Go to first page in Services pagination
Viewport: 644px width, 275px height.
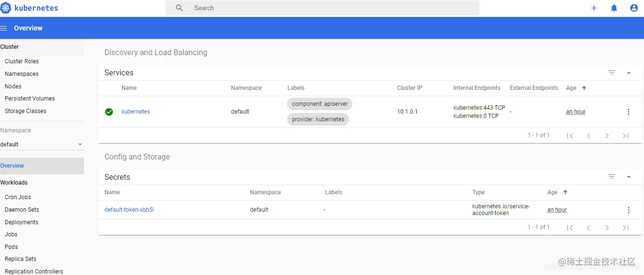click(570, 136)
